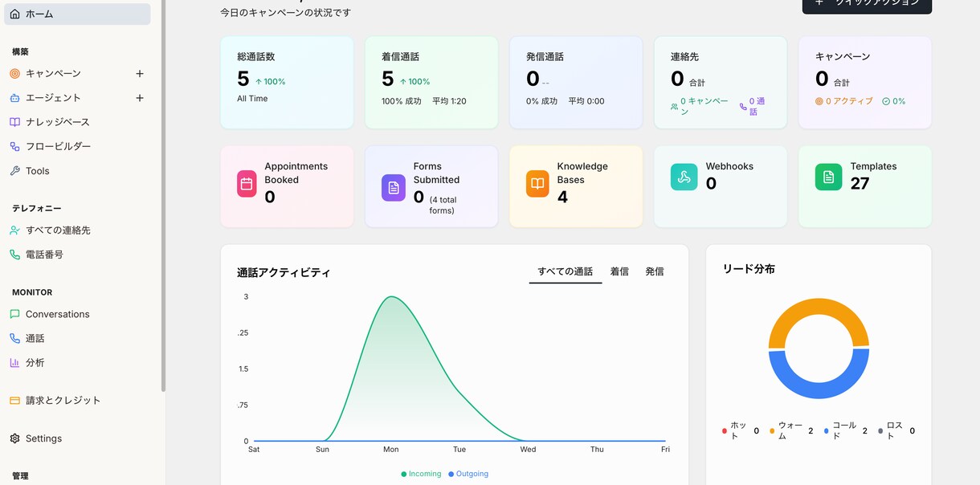Click the All Time label

[252, 99]
